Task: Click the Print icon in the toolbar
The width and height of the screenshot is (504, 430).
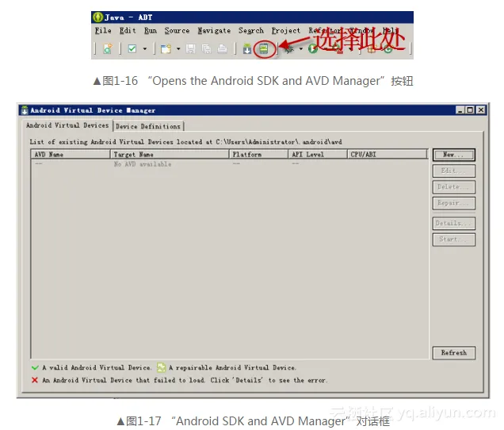Action: (222, 49)
